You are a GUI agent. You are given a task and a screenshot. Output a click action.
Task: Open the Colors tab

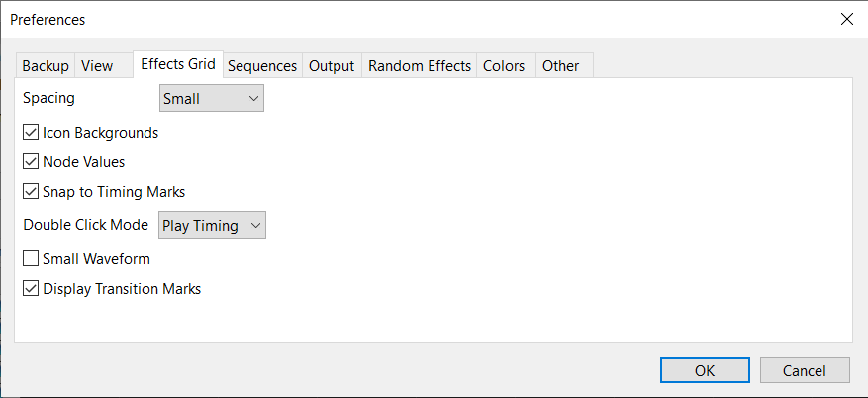coord(504,66)
